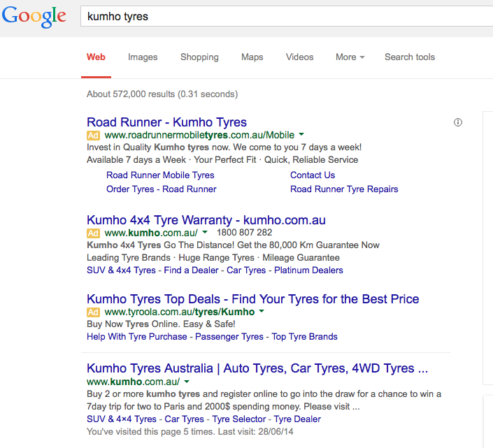Open Kumho Tyres Top Deals ad title

pyautogui.click(x=252, y=299)
